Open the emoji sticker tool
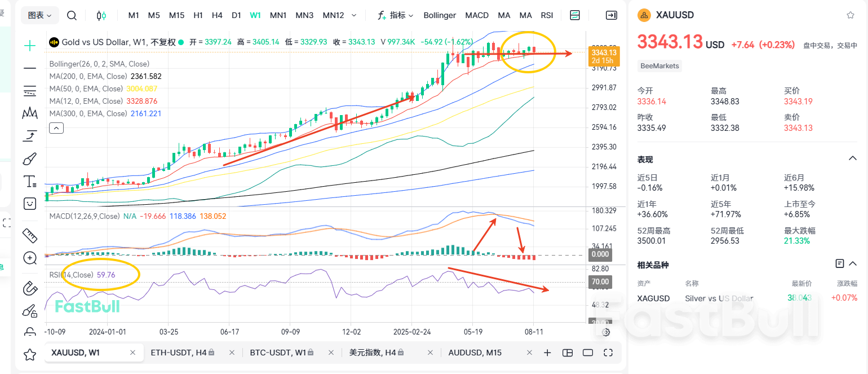Image resolution: width=868 pixels, height=374 pixels. click(x=29, y=204)
